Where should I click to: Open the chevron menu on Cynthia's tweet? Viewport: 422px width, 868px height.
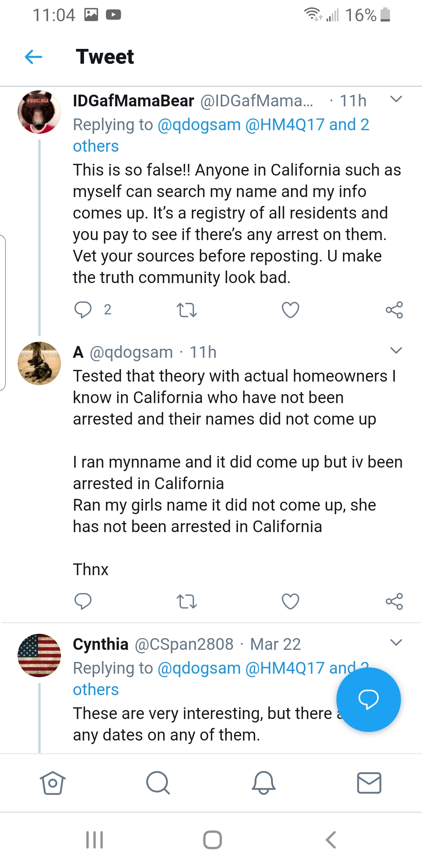(x=396, y=642)
